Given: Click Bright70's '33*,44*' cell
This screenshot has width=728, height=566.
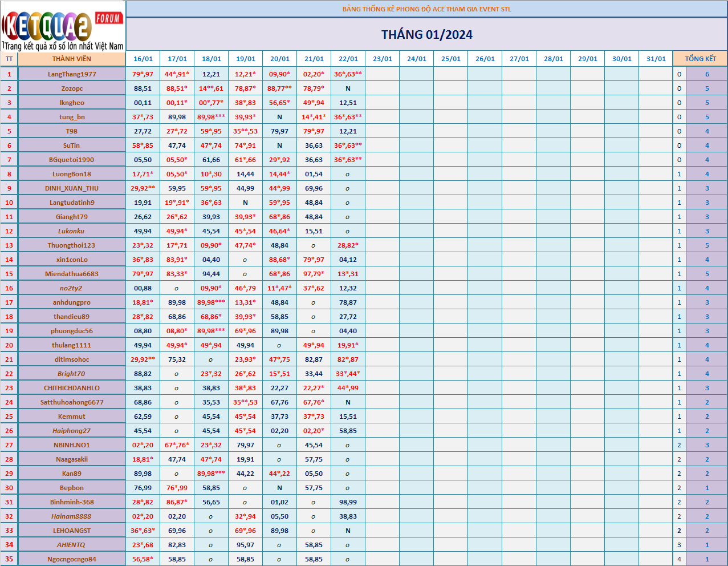Looking at the screenshot, I should 348,374.
